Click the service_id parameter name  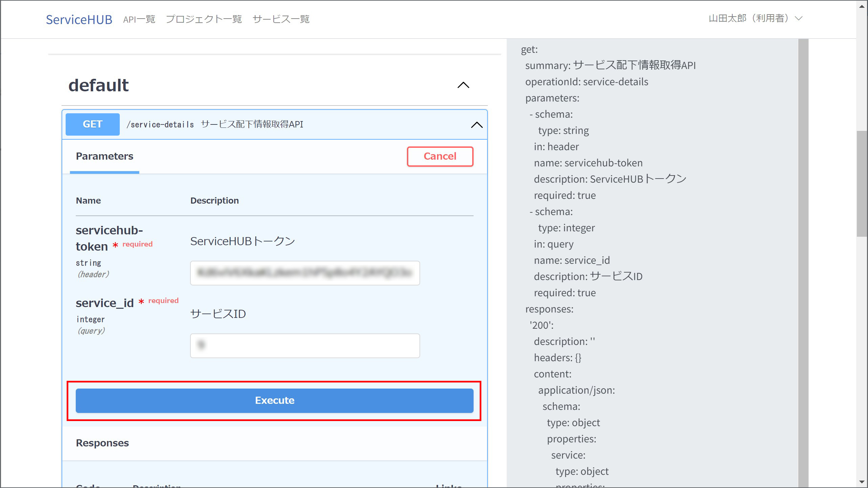pos(105,303)
